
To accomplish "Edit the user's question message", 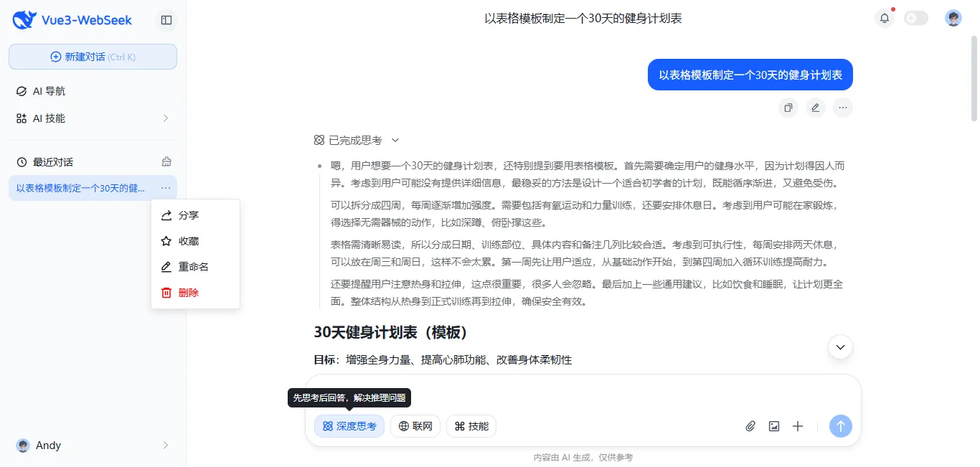I will 815,107.
